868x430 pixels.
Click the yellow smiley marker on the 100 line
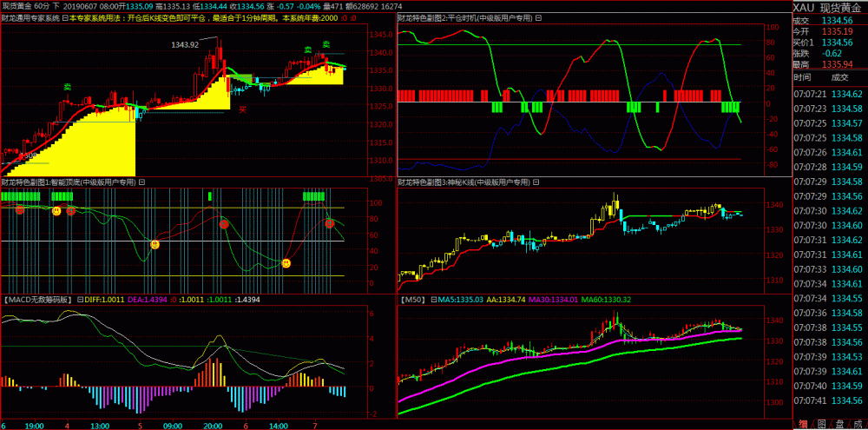(x=56, y=210)
